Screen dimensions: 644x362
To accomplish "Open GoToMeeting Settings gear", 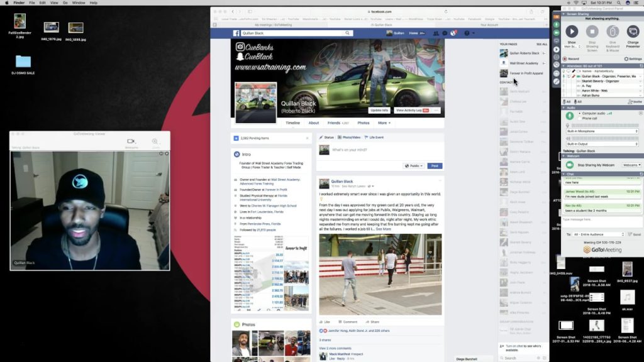I will tap(633, 58).
